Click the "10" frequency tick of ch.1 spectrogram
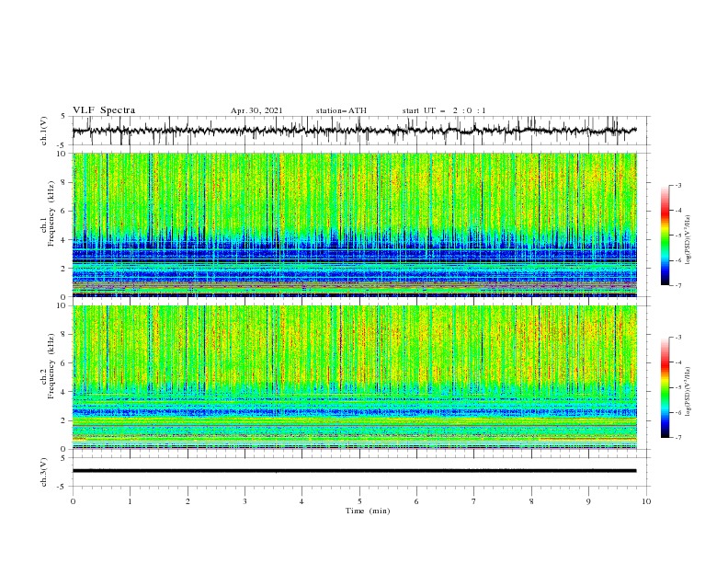Image resolution: width=728 pixels, height=563 pixels. pos(63,154)
